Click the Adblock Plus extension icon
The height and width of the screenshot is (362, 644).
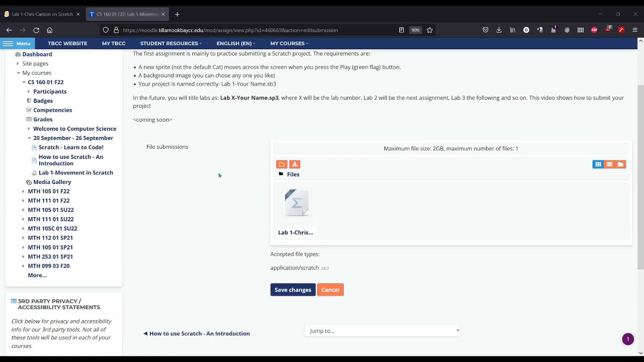click(x=594, y=30)
